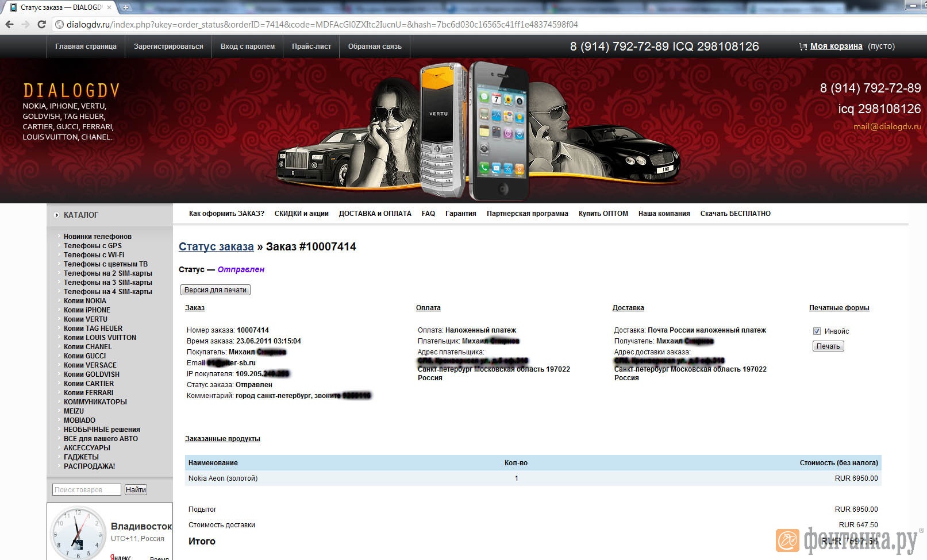Click the Найти search button
This screenshot has height=560, width=927.
136,490
